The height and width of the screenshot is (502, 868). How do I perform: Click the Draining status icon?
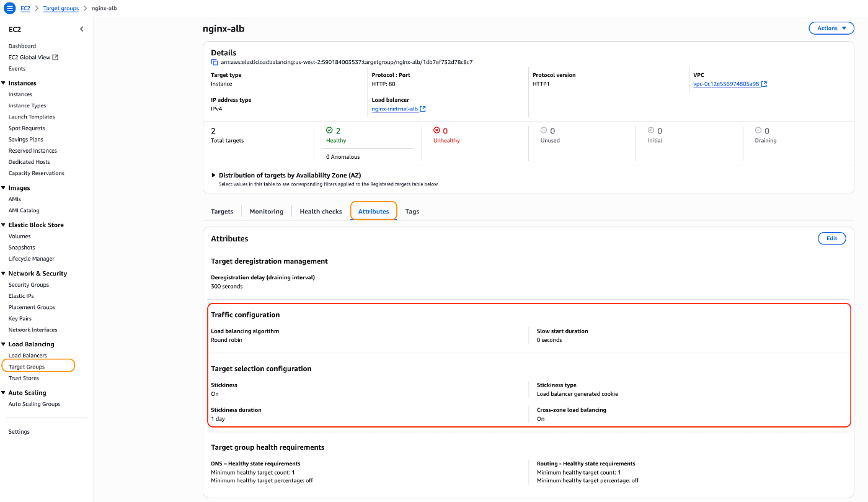pyautogui.click(x=758, y=130)
